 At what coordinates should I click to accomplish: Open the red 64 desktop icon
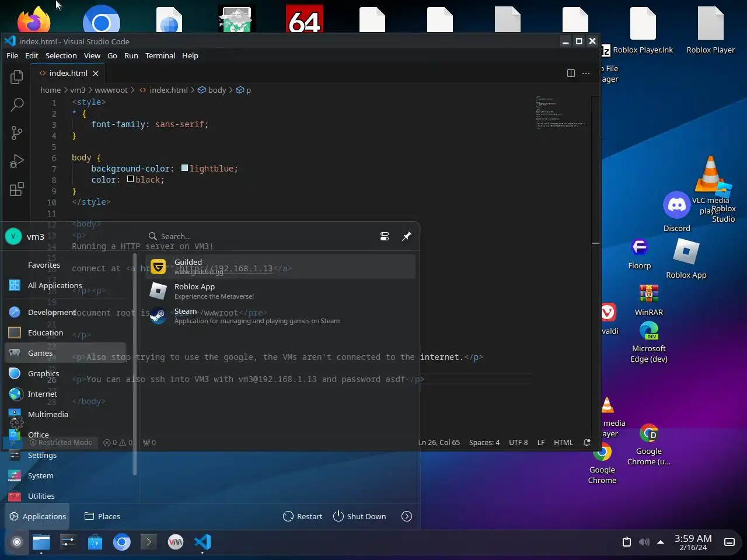coord(305,19)
